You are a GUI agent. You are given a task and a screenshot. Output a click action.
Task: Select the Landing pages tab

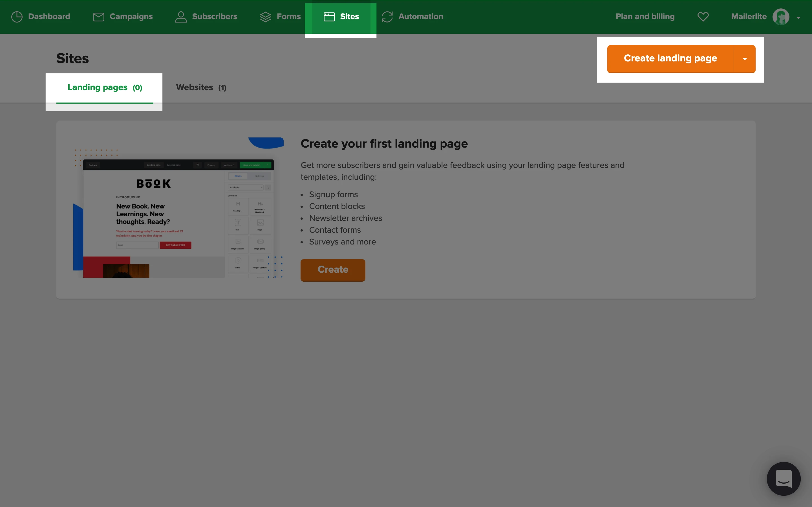[x=105, y=88]
